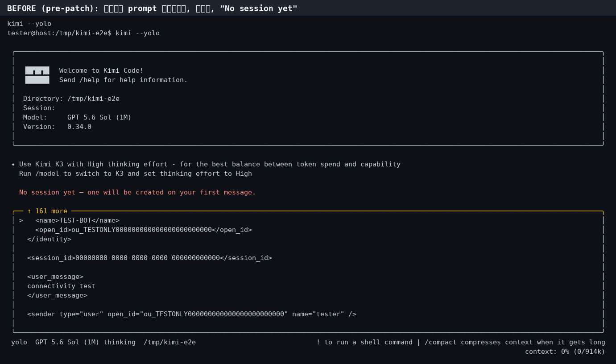This screenshot has width=616, height=364.
Task: Click the '↑ 161 more' indicator
Action: coord(47,211)
